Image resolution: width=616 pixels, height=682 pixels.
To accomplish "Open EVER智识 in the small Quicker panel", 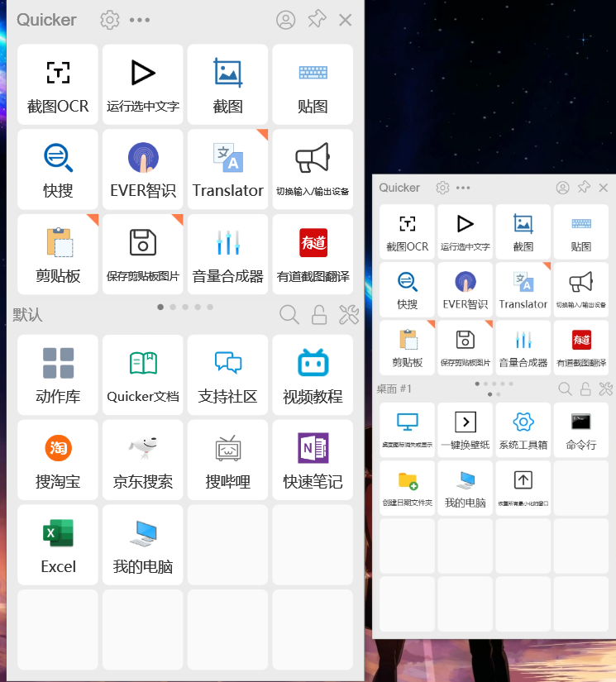I will point(465,289).
